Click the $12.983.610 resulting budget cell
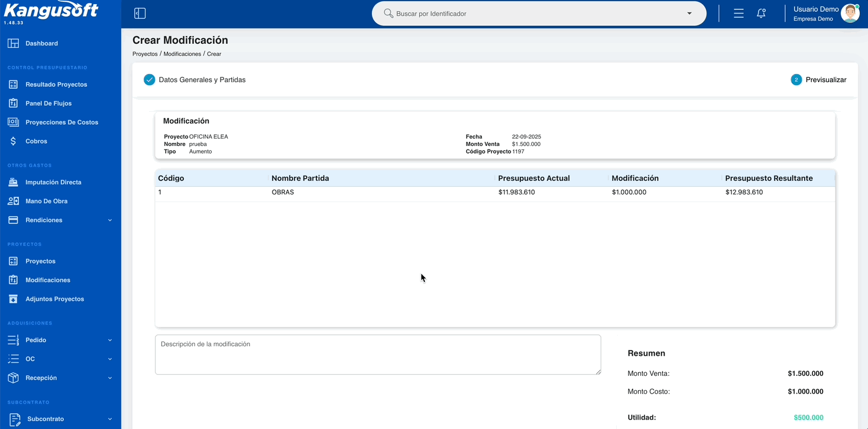 tap(744, 192)
